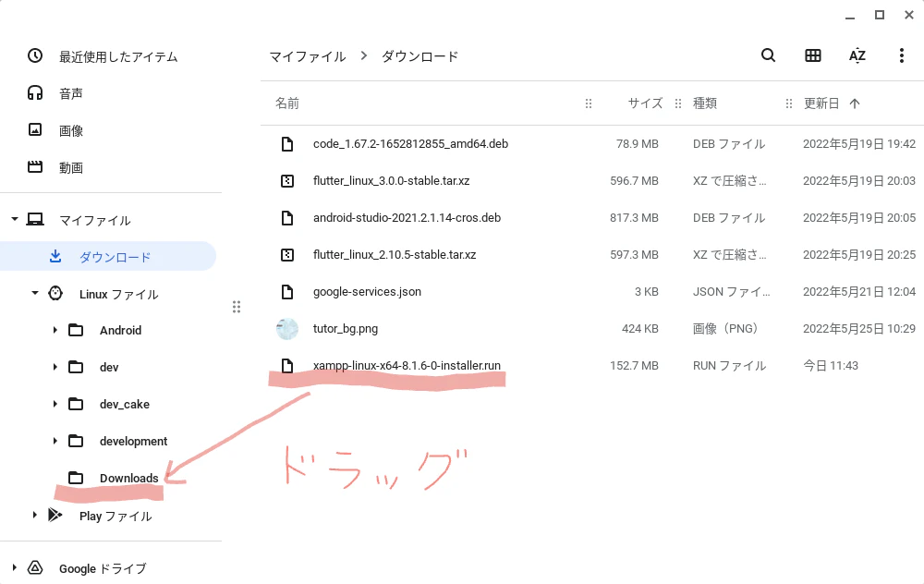
Task: Select flutter_linux_3.0.0-stable.tar.xz file name
Action: coord(391,181)
